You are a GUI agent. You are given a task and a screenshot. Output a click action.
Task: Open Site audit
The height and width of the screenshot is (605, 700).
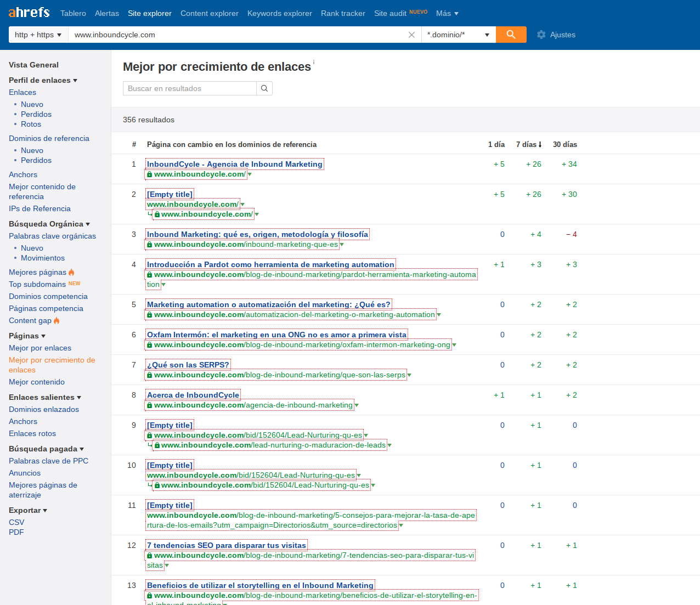[x=390, y=13]
